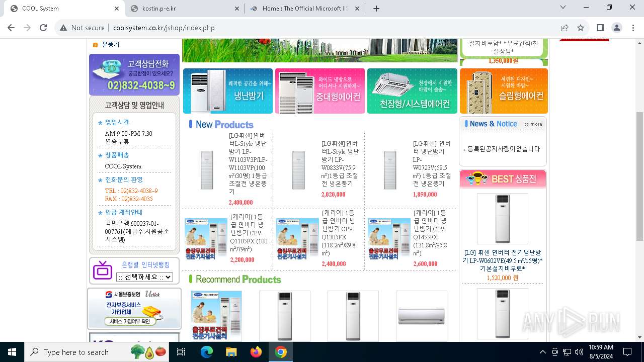Reload the current page
The height and width of the screenshot is (362, 644).
[x=43, y=28]
